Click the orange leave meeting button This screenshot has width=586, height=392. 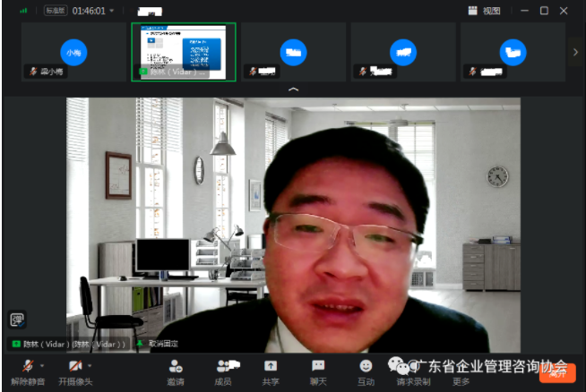tap(557, 373)
